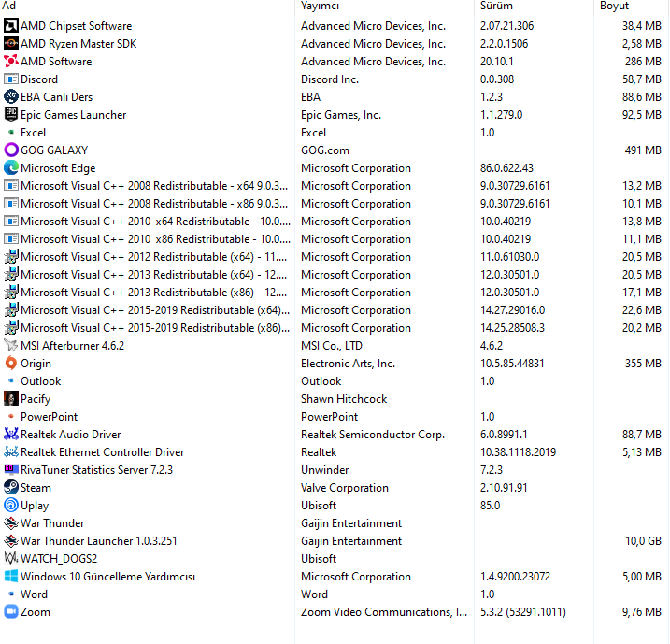
Task: Click the EBA Canli Ders icon
Action: pos(11,97)
